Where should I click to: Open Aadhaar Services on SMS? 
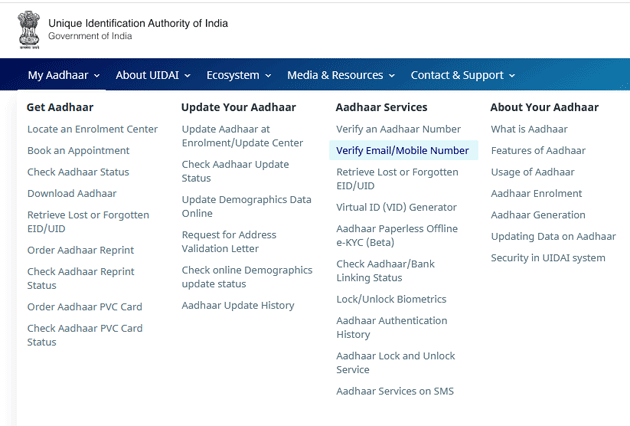[395, 391]
